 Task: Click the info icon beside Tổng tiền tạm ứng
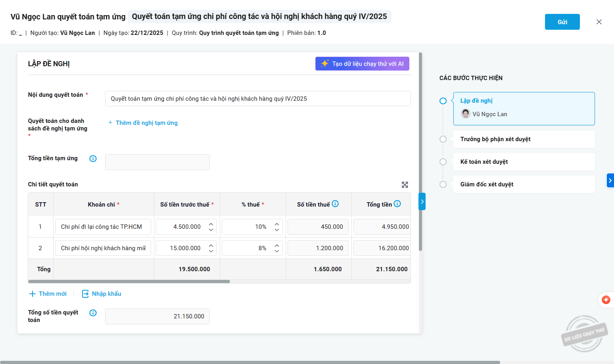93,159
